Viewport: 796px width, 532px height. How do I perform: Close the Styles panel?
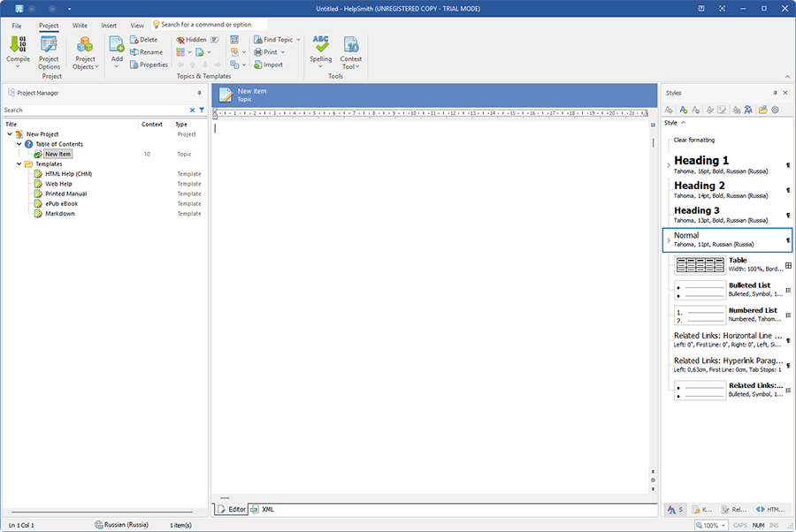point(785,93)
